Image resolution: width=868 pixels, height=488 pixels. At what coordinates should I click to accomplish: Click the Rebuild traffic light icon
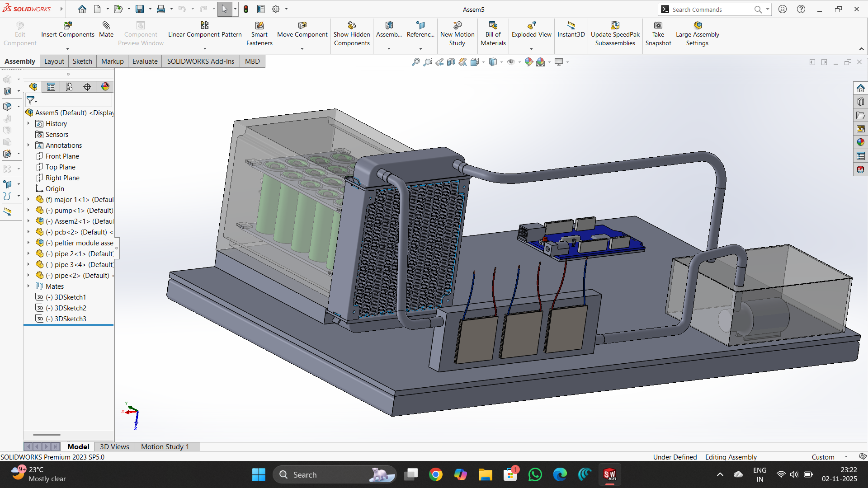point(246,9)
